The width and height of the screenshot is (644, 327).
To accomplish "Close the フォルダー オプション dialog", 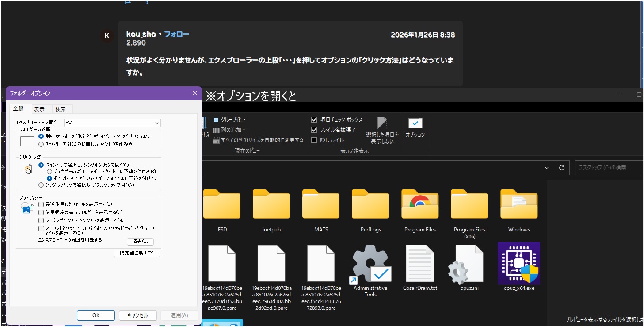I will (x=195, y=93).
